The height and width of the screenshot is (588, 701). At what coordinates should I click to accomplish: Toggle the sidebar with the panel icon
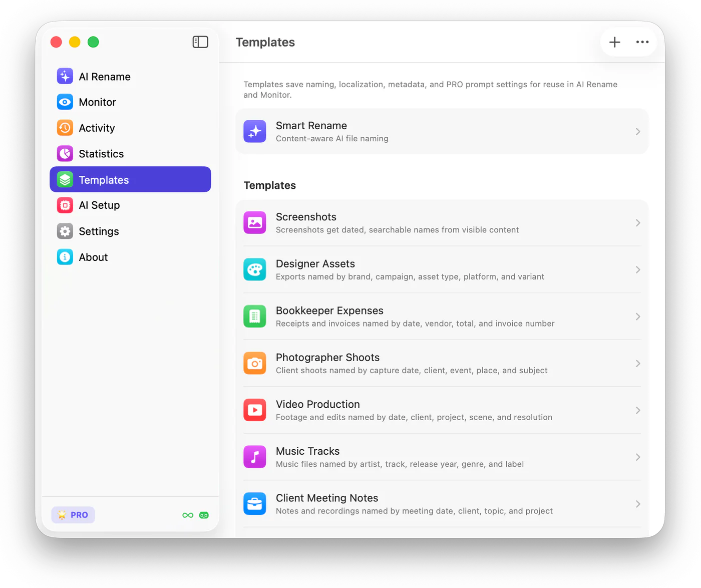(x=200, y=42)
